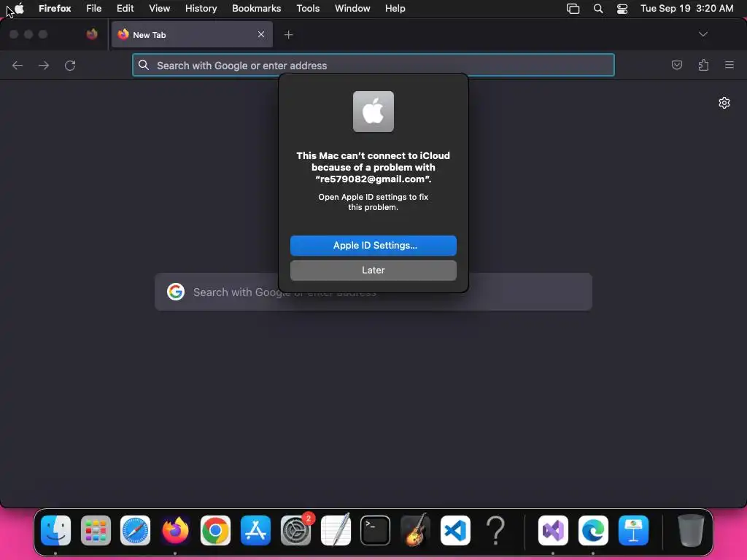Open TextEdit from the Dock
Screen dimensions: 747x560
click(x=336, y=531)
